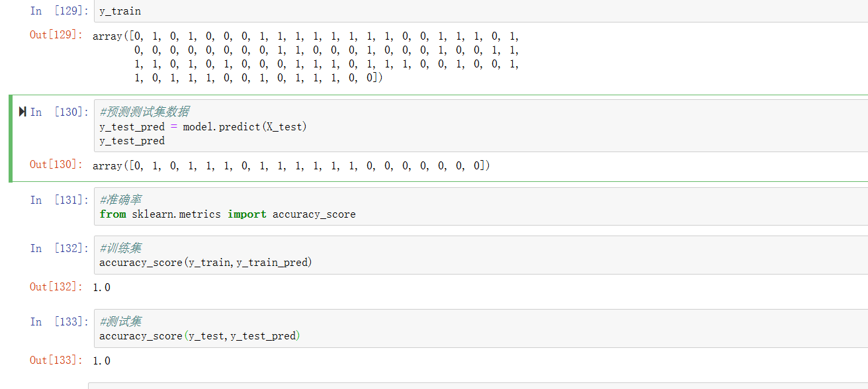Click the Out[133] output prompt
The height and width of the screenshot is (389, 868).
(x=57, y=360)
